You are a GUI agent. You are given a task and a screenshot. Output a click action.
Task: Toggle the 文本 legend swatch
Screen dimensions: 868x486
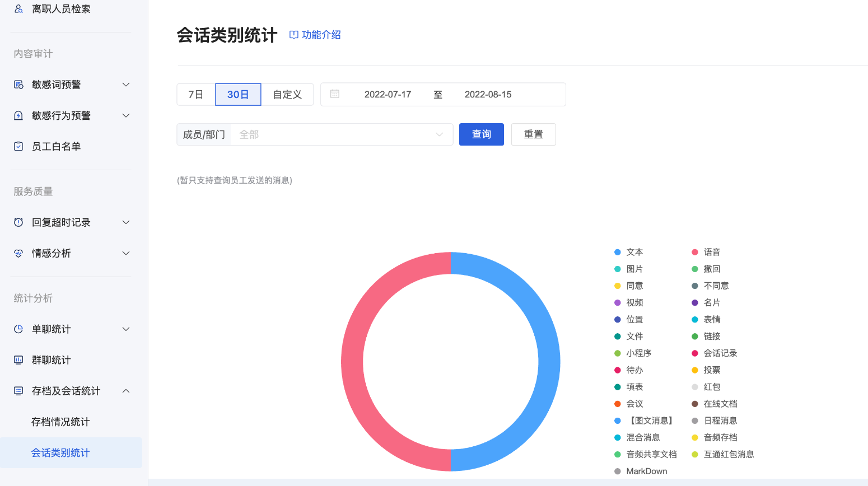point(618,253)
